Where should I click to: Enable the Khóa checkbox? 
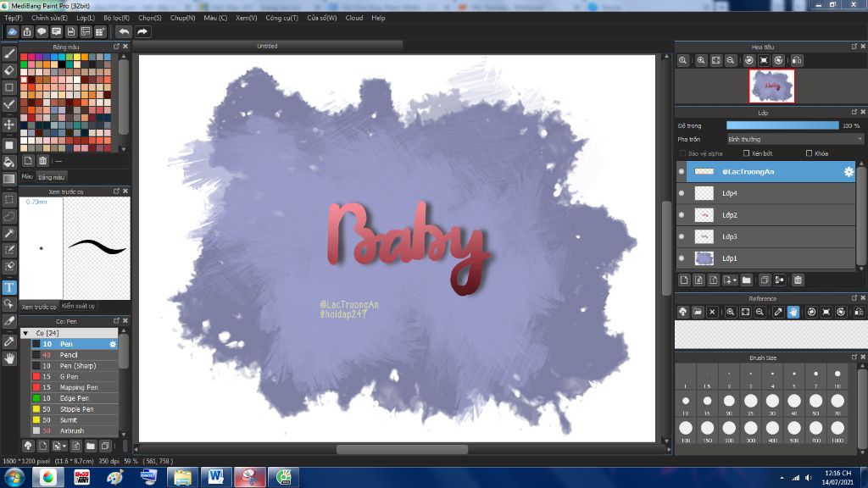[x=809, y=153]
